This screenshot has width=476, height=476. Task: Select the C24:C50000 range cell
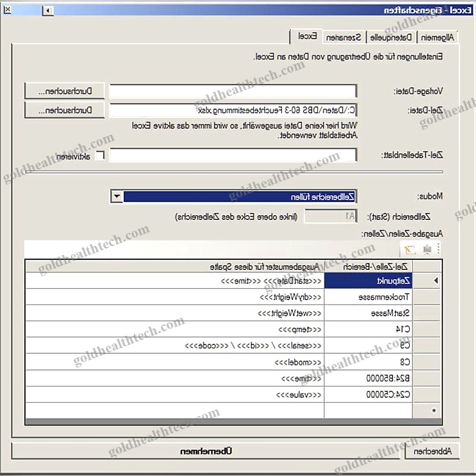(x=368, y=394)
